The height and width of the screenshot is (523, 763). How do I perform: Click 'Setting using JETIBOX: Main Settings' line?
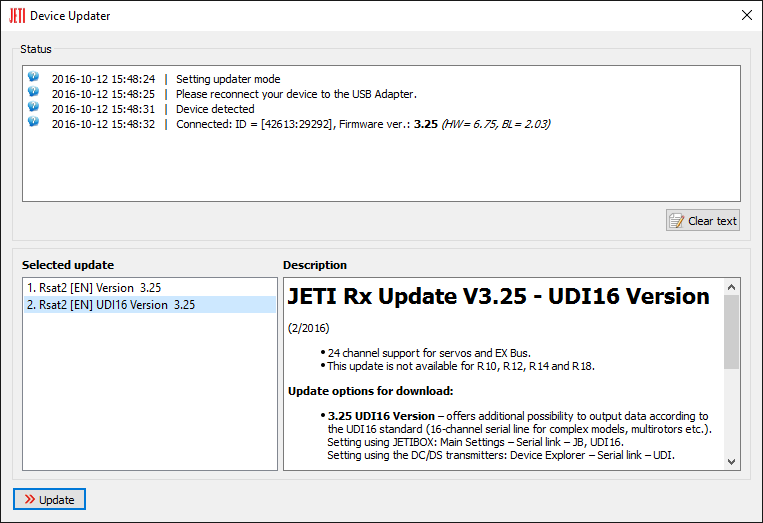[x=475, y=442]
